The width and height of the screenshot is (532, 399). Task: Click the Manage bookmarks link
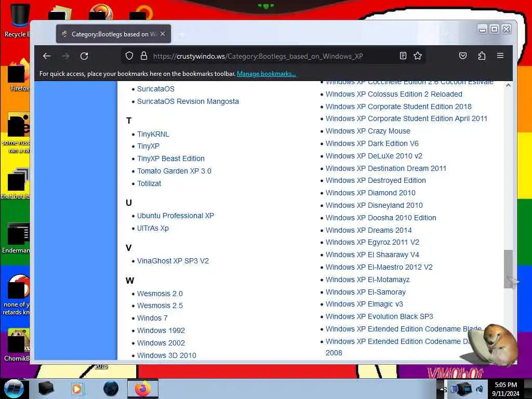pyautogui.click(x=267, y=74)
